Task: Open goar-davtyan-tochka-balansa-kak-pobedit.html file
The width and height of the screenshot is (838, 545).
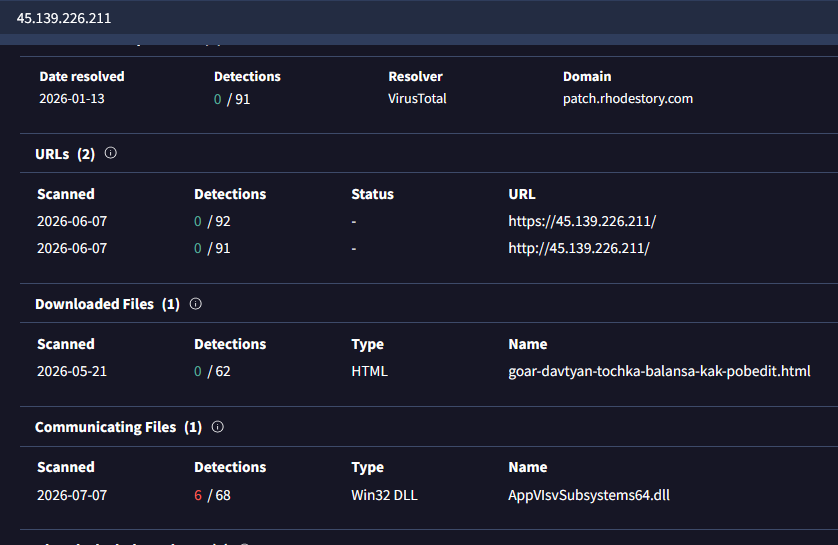Action: click(659, 371)
